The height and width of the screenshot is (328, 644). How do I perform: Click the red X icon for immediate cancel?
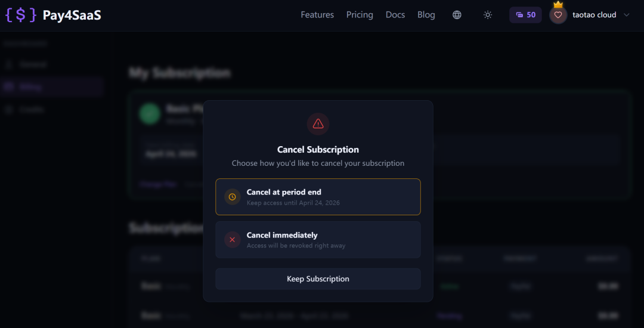tap(233, 240)
